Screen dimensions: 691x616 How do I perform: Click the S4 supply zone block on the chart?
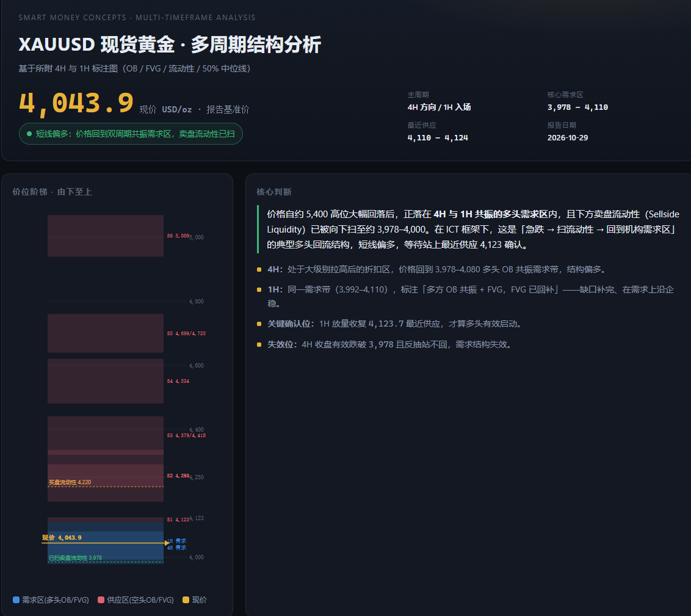click(106, 381)
